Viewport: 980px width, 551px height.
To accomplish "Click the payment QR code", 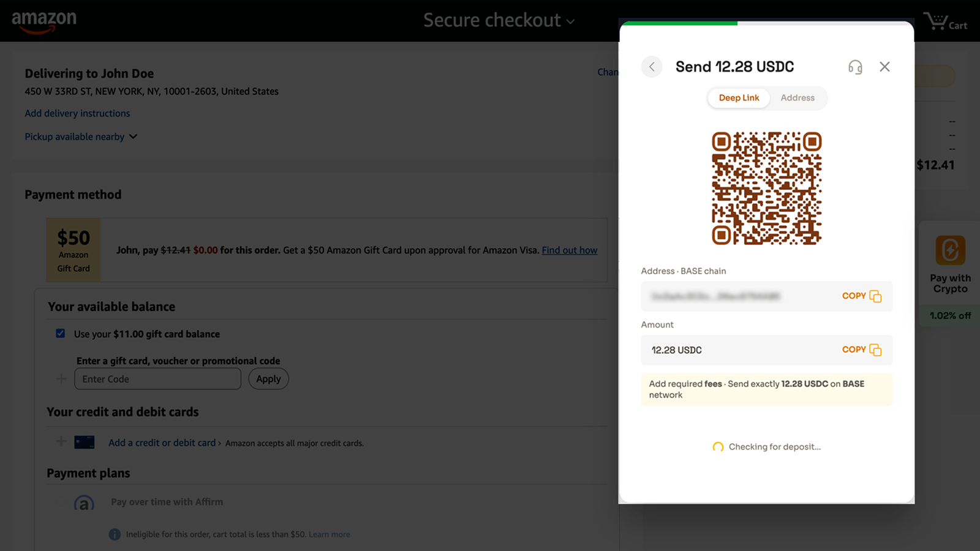I will [766, 188].
